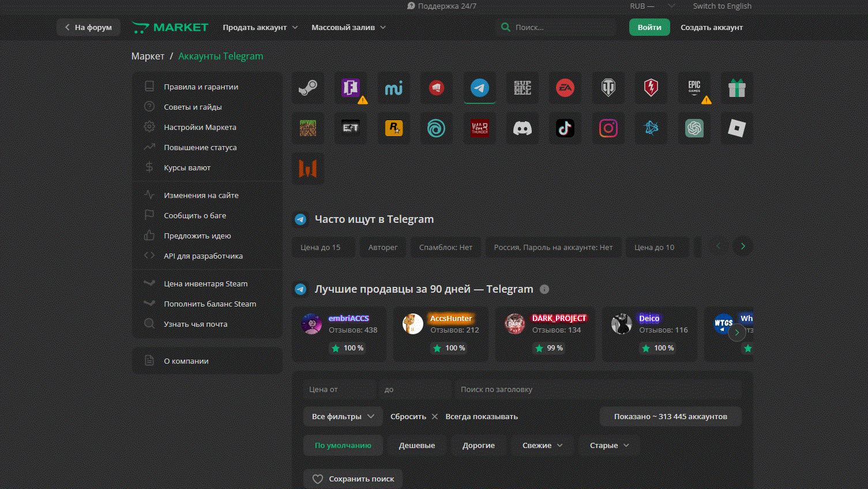Select the Telegram accounts category icon
This screenshot has height=489, width=868.
479,88
